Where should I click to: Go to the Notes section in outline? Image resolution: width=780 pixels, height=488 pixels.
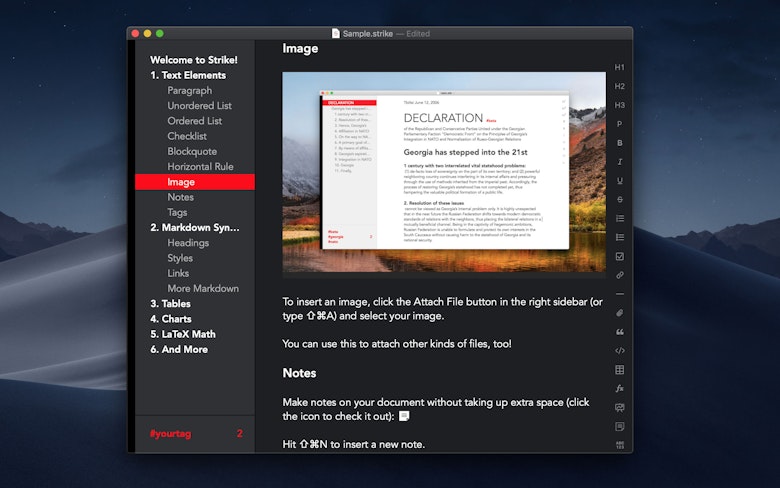coord(181,197)
